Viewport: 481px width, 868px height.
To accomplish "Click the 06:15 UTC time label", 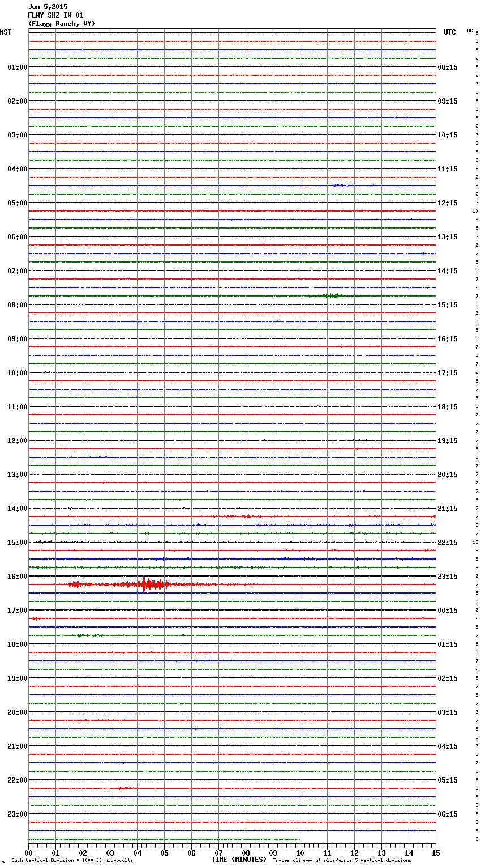I will click(x=448, y=814).
